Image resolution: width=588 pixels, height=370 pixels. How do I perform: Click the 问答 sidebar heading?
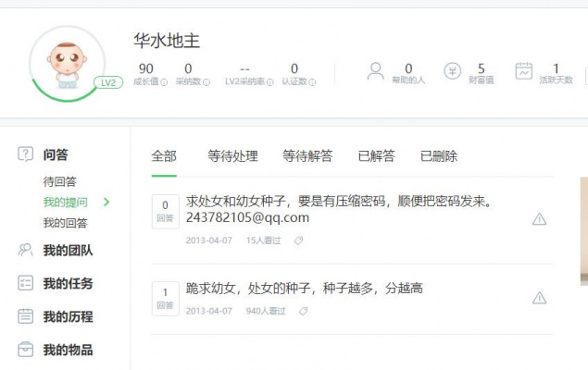(x=56, y=154)
